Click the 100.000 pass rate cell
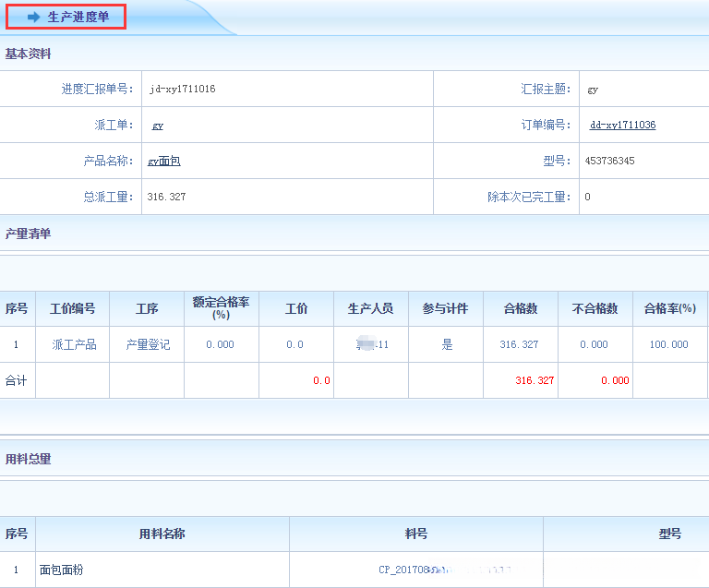 tap(668, 344)
